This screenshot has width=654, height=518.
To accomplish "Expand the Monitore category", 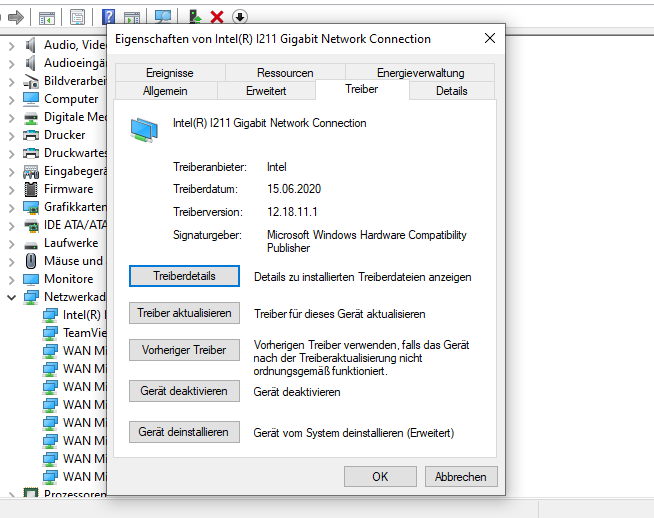I will click(x=12, y=279).
